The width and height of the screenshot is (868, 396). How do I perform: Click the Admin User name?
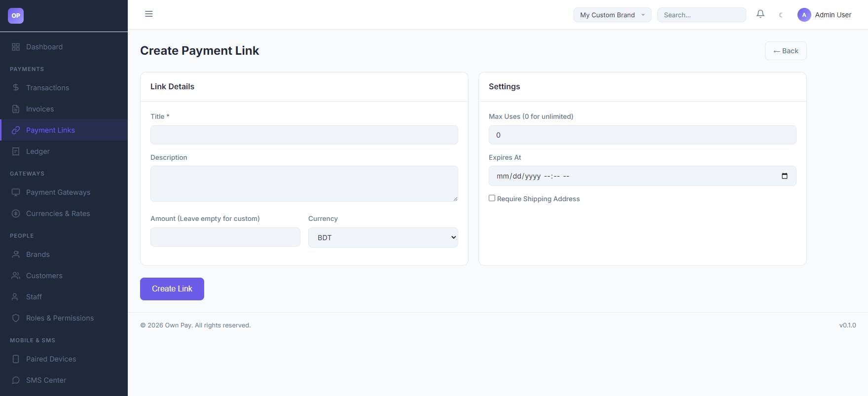(x=833, y=15)
